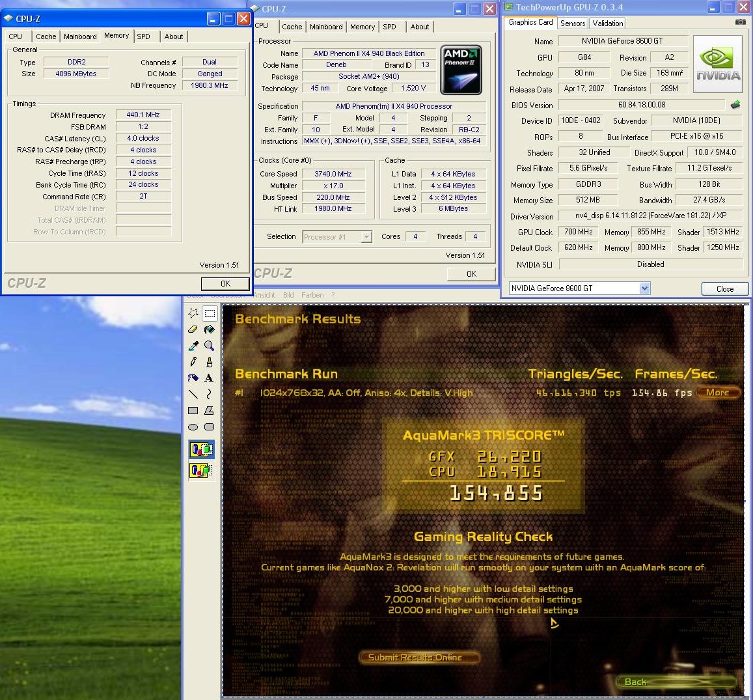The image size is (753, 700).
Task: Choose the Pencil tool in Paint
Action: pos(193,362)
